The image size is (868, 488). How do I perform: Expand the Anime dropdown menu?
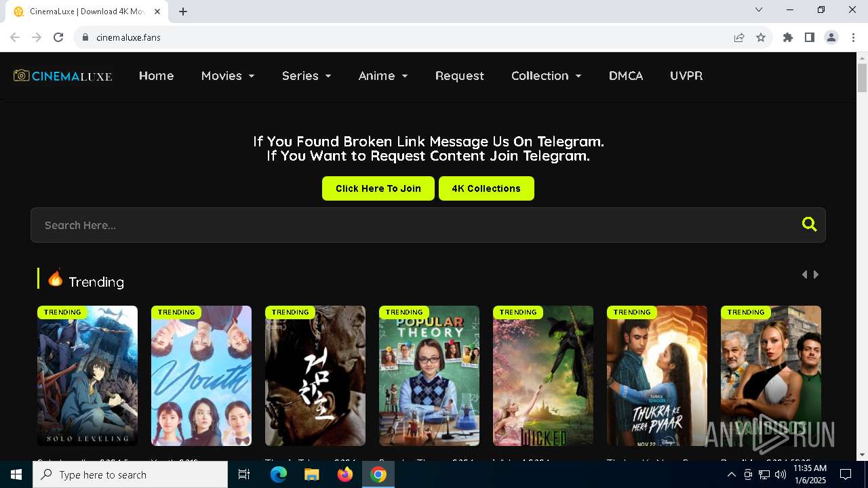pos(383,75)
